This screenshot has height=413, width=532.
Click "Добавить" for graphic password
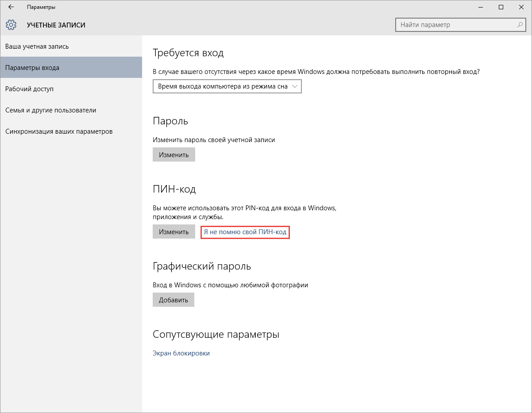pos(173,300)
